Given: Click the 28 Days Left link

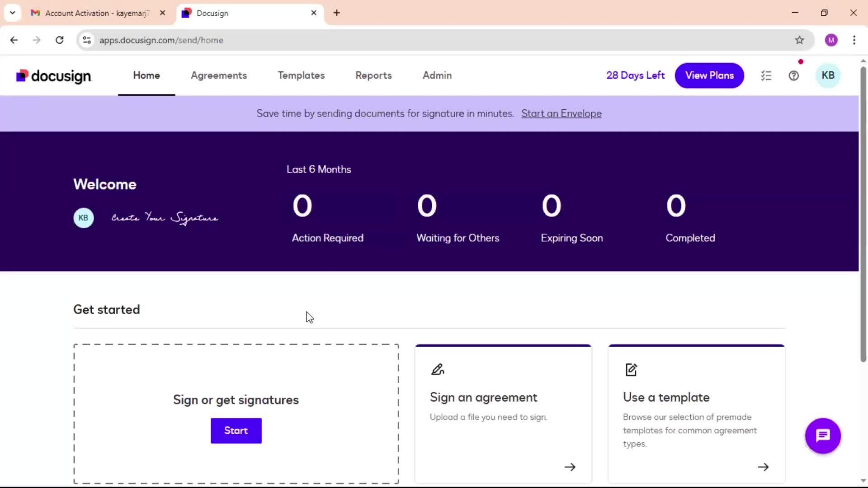Looking at the screenshot, I should pyautogui.click(x=635, y=75).
